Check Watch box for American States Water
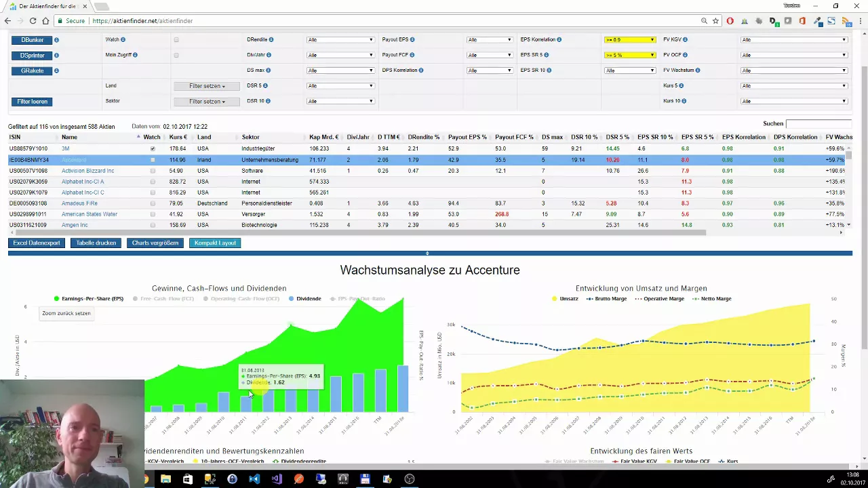This screenshot has height=488, width=868. (x=153, y=214)
